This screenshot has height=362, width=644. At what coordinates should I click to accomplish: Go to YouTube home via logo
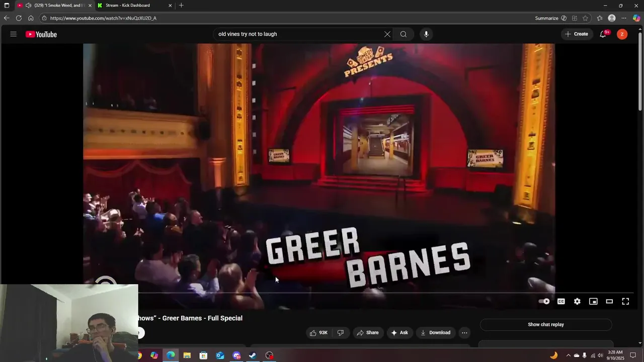(x=41, y=34)
